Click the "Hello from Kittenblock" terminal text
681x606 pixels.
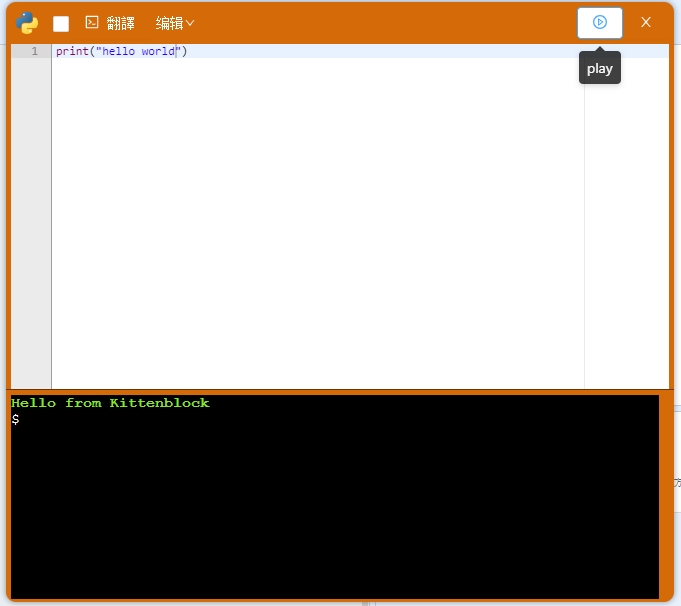coord(110,403)
